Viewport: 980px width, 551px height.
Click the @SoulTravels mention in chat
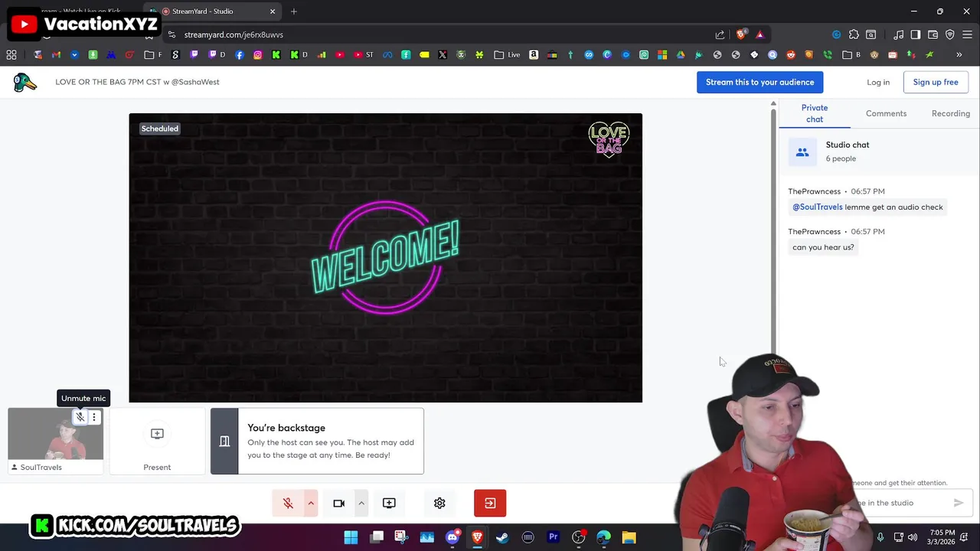pos(817,207)
